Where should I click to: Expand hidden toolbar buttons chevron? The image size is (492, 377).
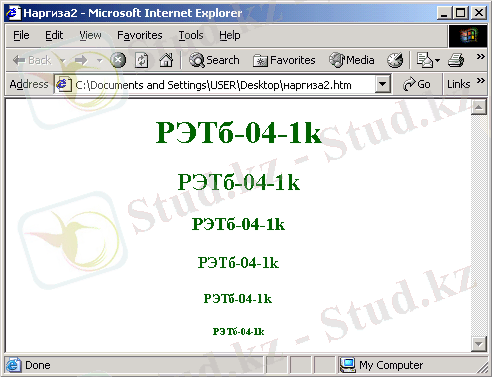(x=480, y=57)
